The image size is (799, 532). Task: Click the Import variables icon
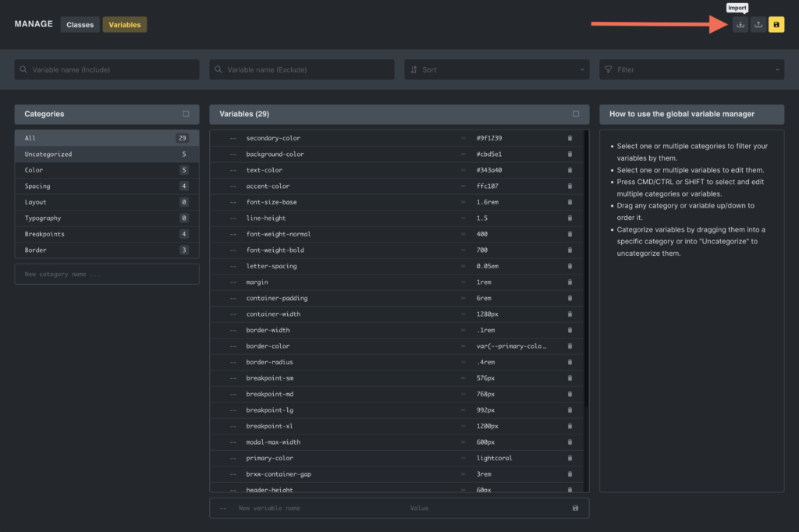[x=740, y=24]
